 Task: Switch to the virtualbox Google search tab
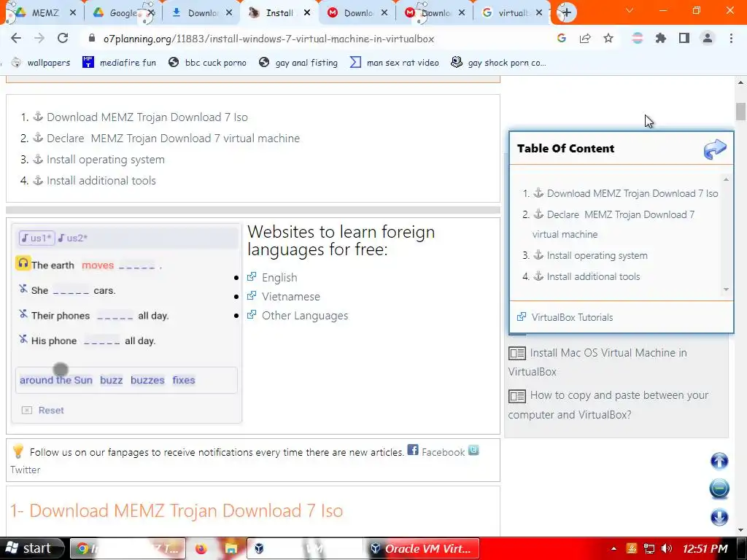tap(512, 13)
